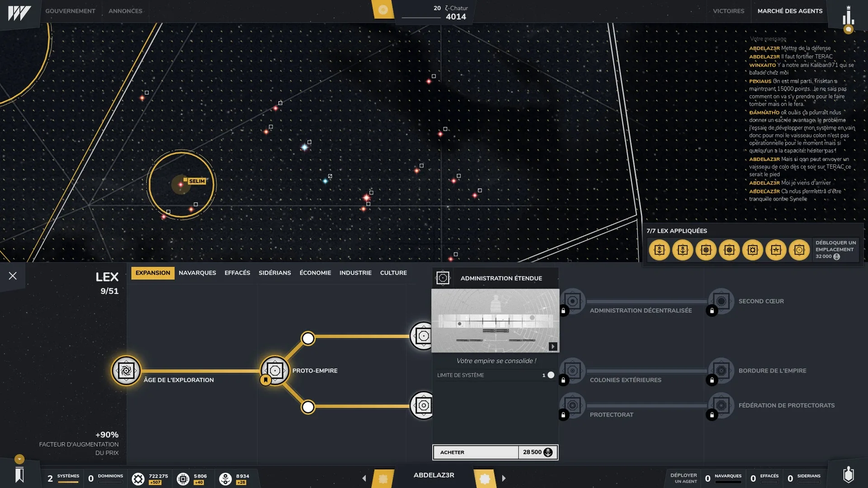Click the ship icon in bottom-right corner
Screen dimensions: 868x488
click(849, 475)
